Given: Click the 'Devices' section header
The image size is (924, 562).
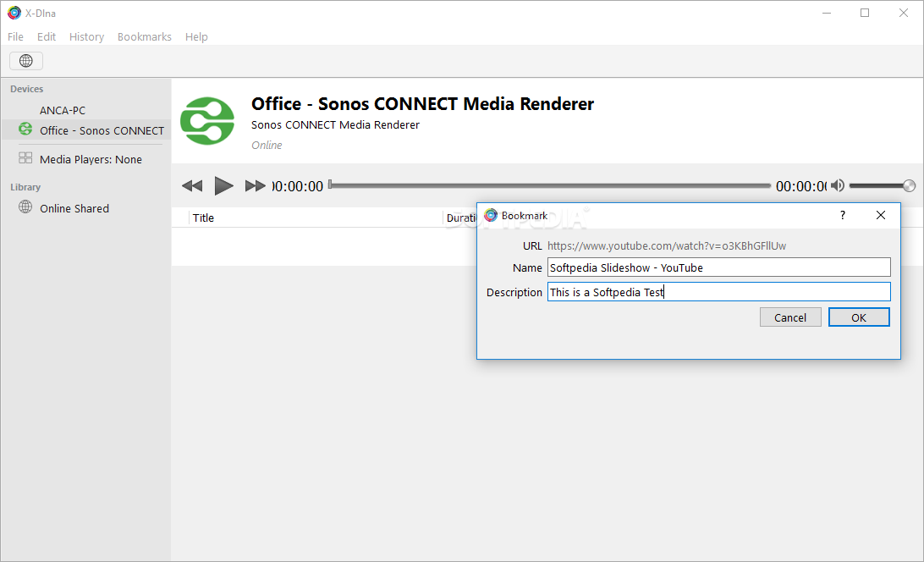Looking at the screenshot, I should pyautogui.click(x=26, y=89).
